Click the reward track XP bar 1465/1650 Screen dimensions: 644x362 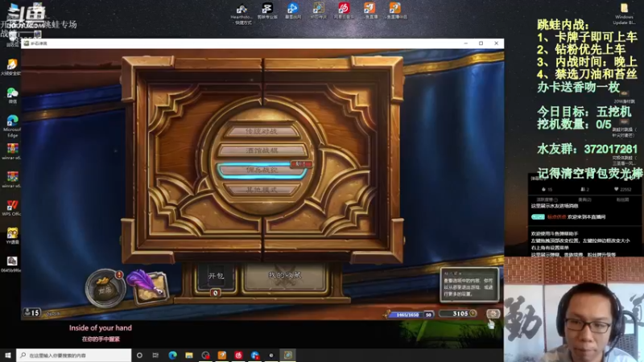[x=407, y=315]
